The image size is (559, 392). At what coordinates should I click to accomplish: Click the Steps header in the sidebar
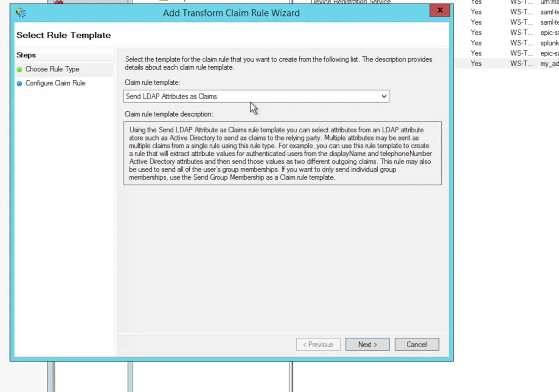[26, 55]
